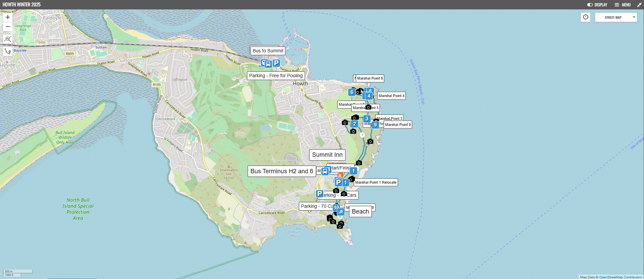Select Parking - Free for Pooling label
Screen dimensions: 644x279
(x=276, y=76)
